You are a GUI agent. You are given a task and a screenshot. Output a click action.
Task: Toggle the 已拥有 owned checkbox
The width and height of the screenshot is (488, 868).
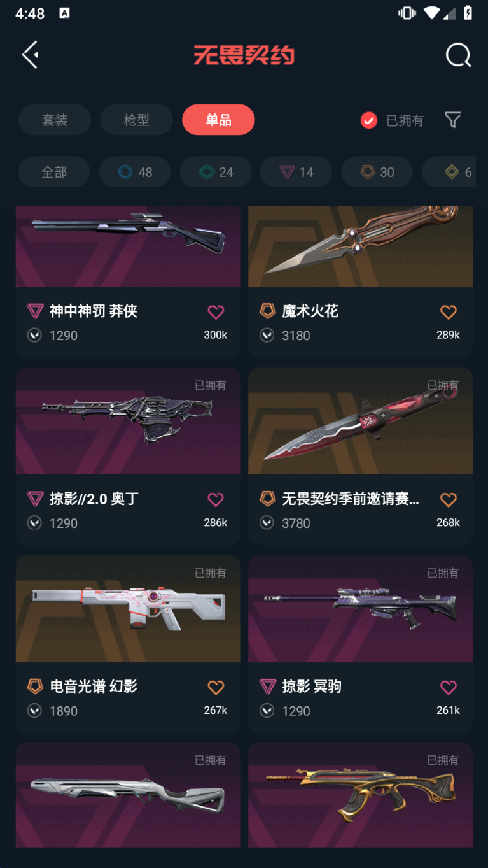point(369,120)
